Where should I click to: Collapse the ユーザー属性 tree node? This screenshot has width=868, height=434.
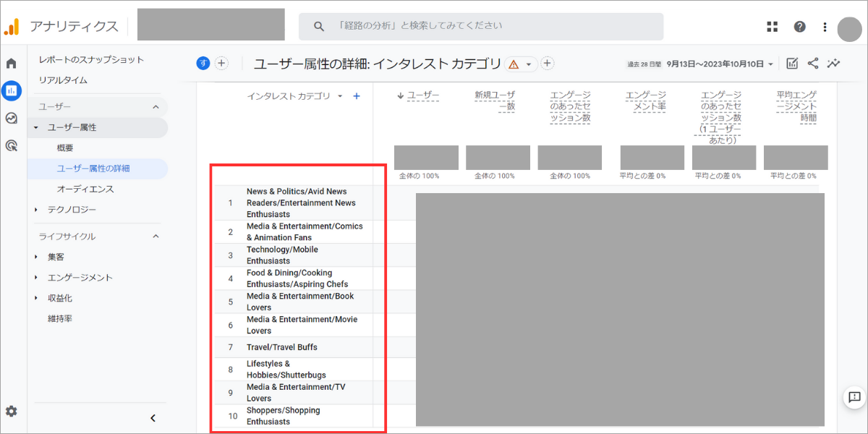pyautogui.click(x=36, y=128)
